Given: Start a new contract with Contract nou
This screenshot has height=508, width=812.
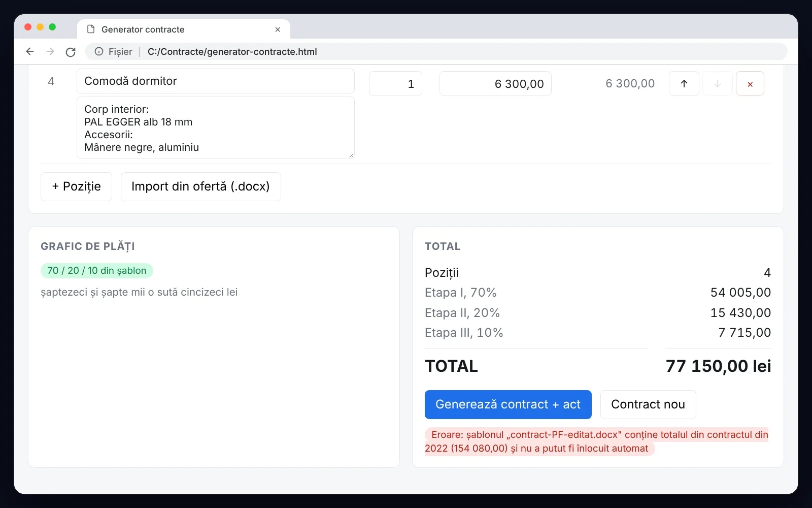Looking at the screenshot, I should point(648,404).
